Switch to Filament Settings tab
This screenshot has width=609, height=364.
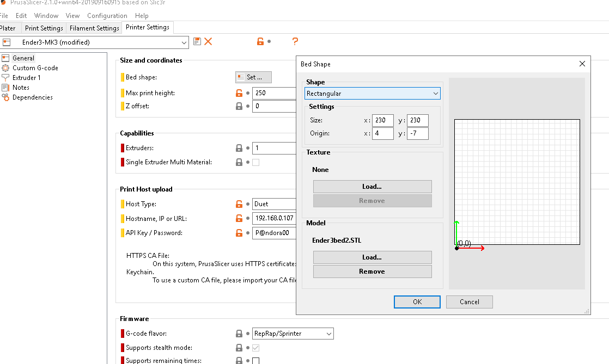coord(94,28)
